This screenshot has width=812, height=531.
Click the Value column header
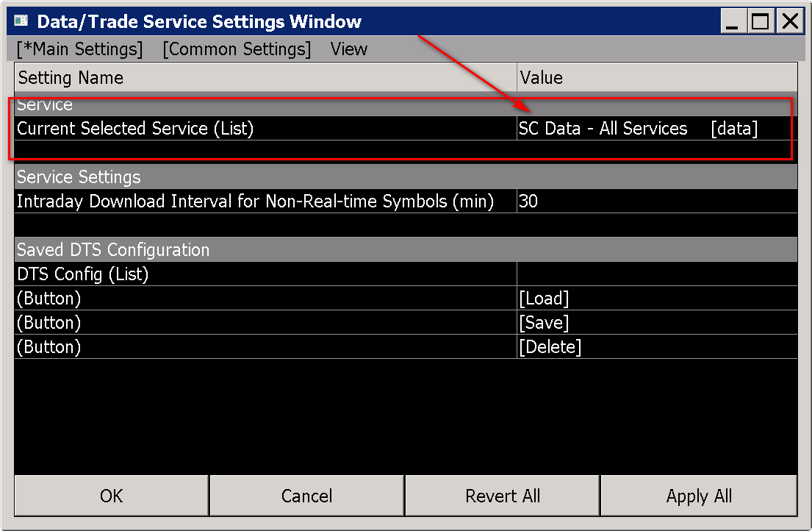pyautogui.click(x=657, y=78)
